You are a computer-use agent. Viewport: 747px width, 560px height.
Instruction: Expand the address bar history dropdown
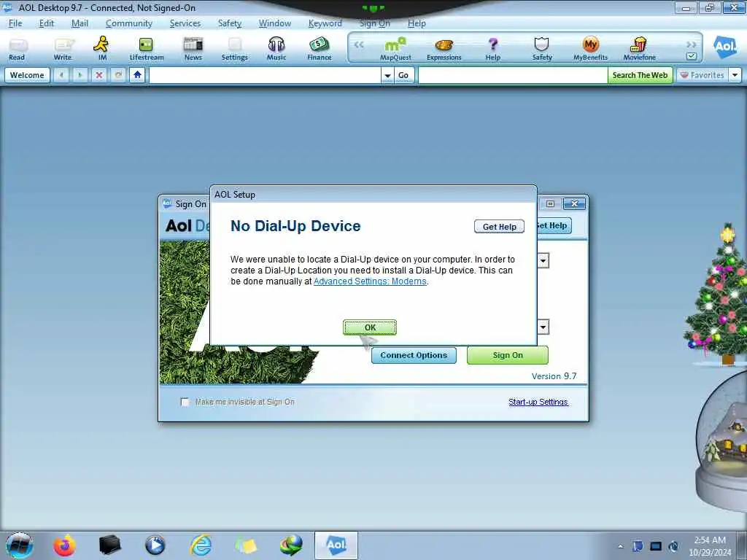click(387, 75)
